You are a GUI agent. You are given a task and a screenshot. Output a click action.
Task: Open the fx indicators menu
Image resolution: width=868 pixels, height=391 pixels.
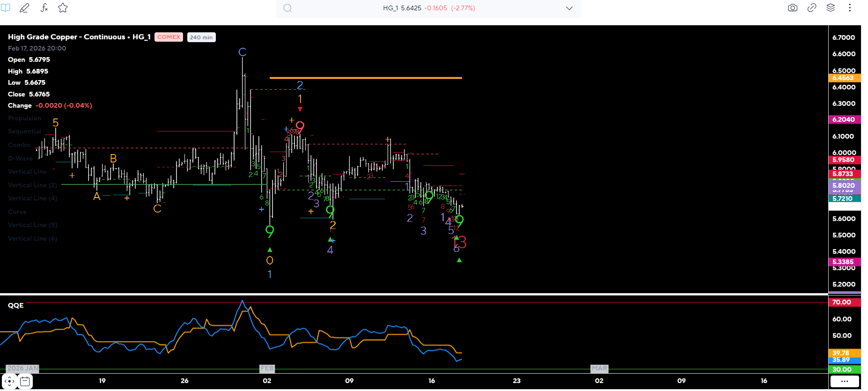44,8
